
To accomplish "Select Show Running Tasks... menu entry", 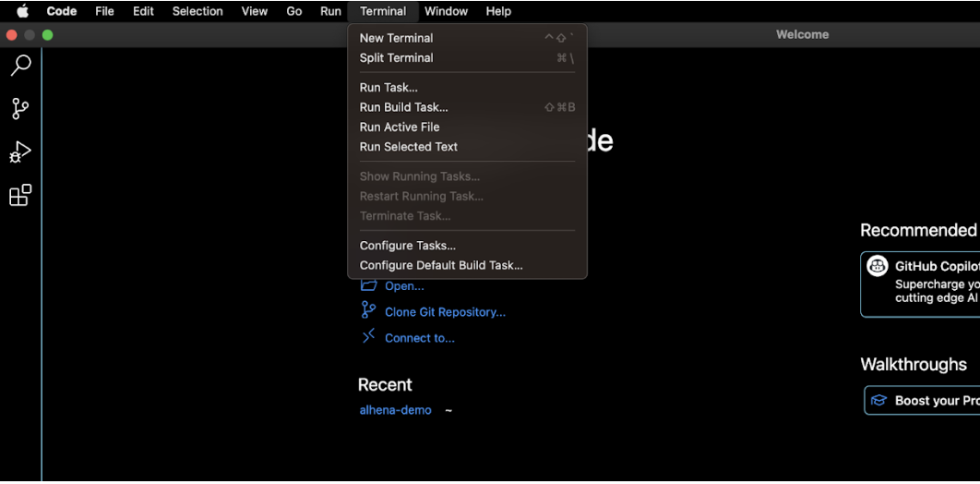I will pos(467,176).
